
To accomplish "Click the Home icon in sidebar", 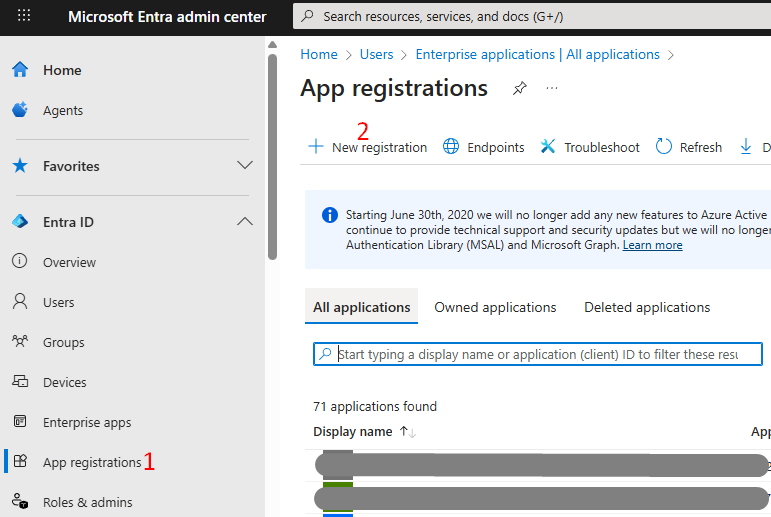I will click(19, 70).
